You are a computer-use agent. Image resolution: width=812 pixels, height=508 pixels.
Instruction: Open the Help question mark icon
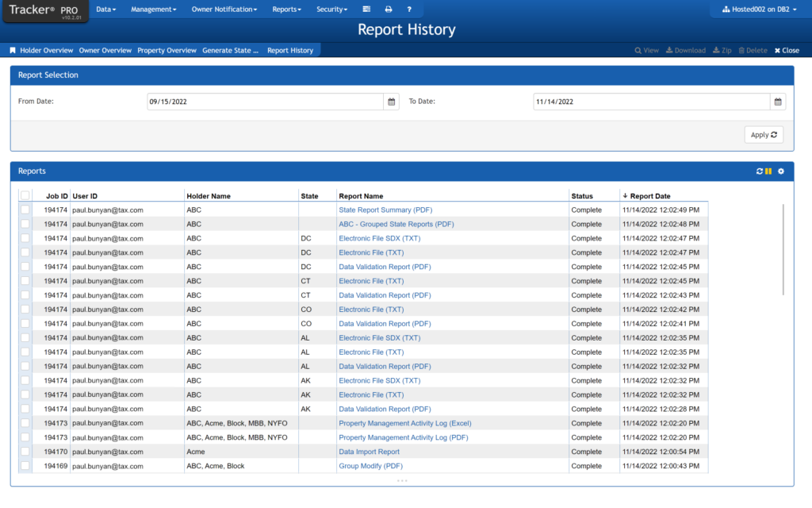coord(409,9)
